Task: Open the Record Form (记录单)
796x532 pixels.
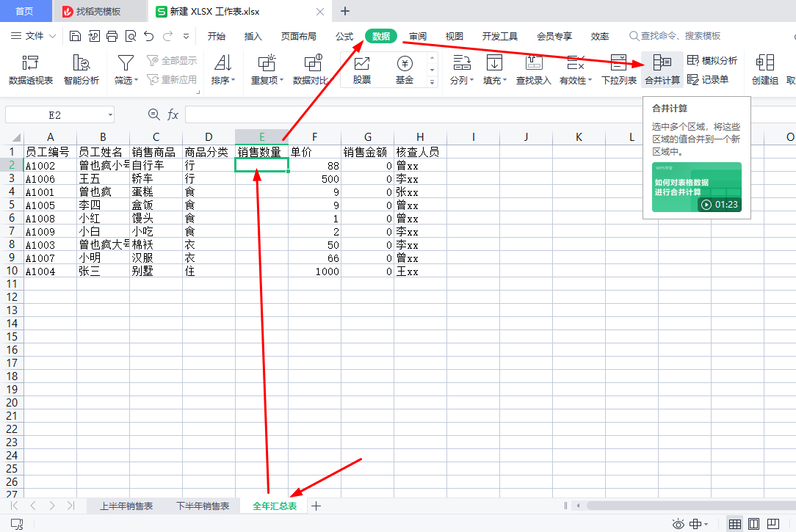Action: [x=708, y=80]
